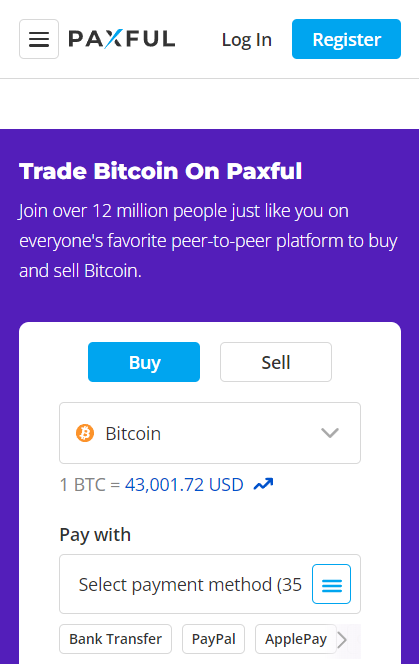Switch to the Sell tab

coord(276,362)
